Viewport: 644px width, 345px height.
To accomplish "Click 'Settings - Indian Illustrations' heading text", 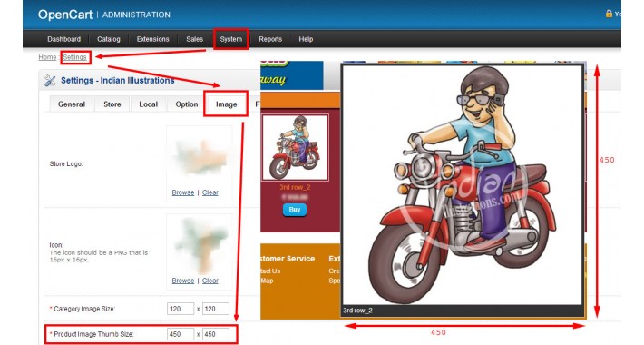I will tap(118, 80).
